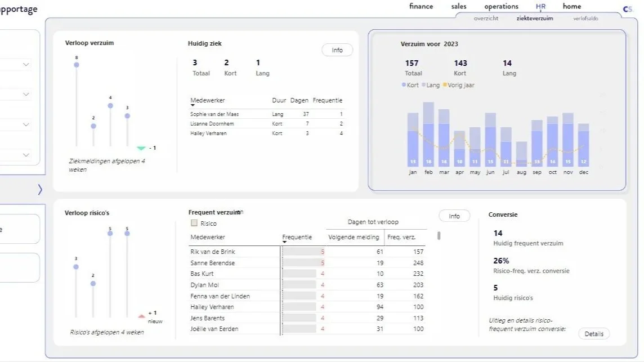Image resolution: width=644 pixels, height=362 pixels.
Task: Click the lollipop marker with value 8
Action: [x=77, y=65]
